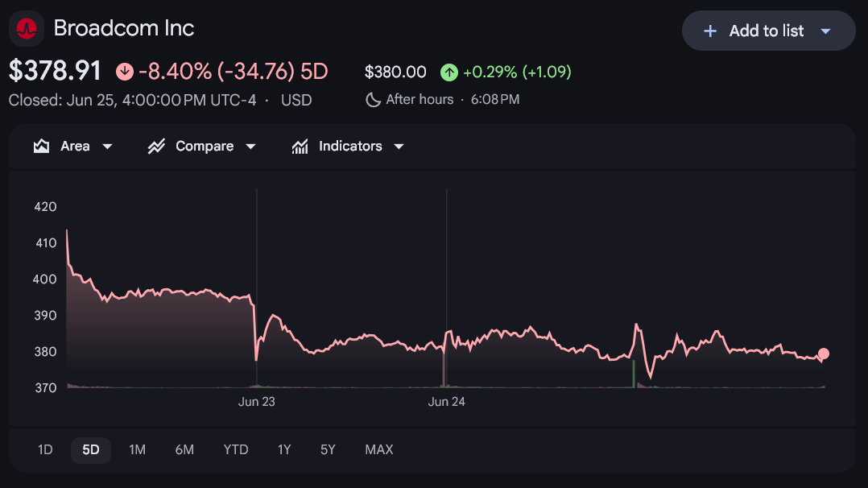Switch to the 5Y range tab
Image resolution: width=868 pixels, height=488 pixels.
(x=328, y=450)
